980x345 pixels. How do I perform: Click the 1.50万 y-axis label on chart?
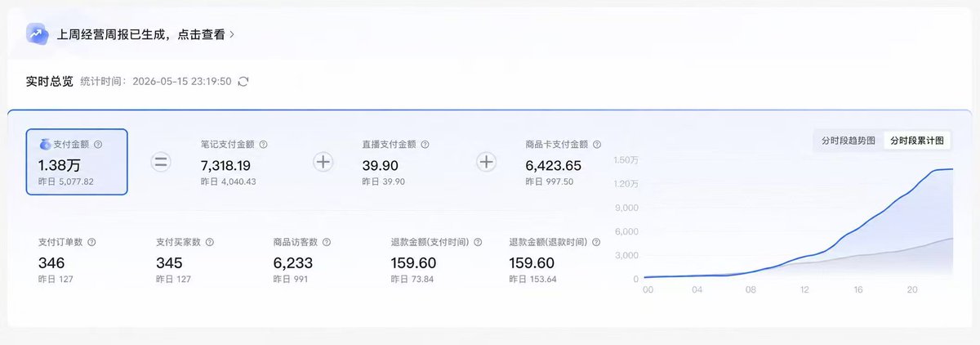[625, 159]
